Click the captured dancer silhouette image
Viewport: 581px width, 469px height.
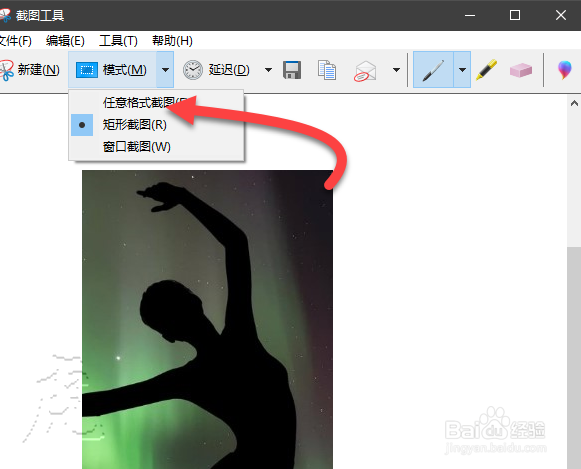coord(207,319)
